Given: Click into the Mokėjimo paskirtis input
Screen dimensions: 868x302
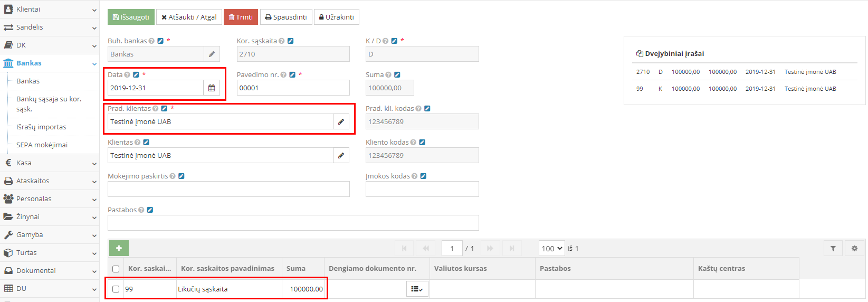Looking at the screenshot, I should [x=228, y=189].
